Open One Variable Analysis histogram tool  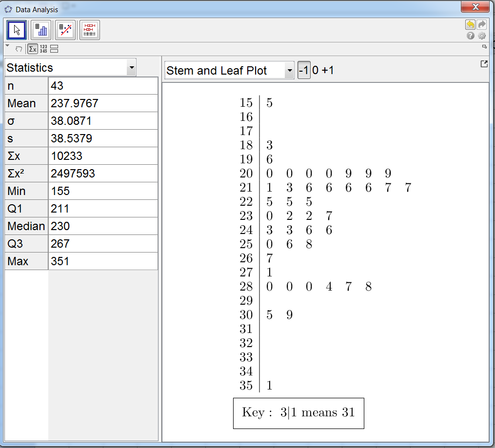[x=41, y=30]
